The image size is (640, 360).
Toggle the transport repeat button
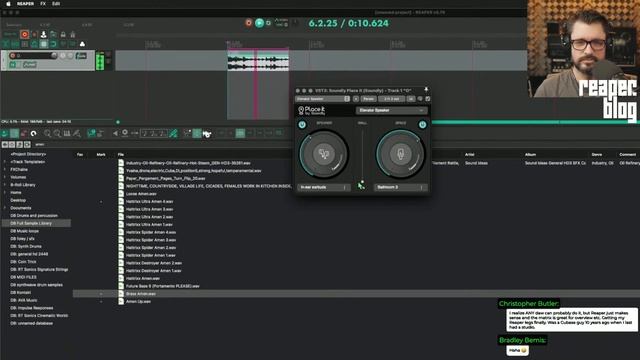[x=268, y=23]
